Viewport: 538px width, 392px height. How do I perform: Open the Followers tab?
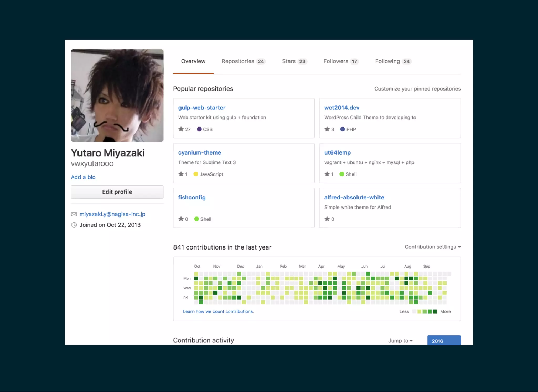[x=340, y=61]
